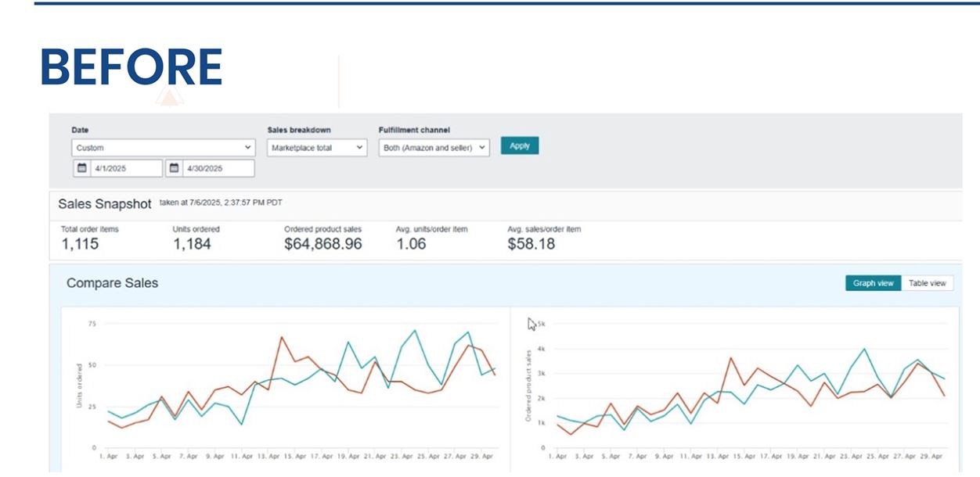Click the Avg. sales/order item metric
Viewport: 980px width, 477px height.
click(531, 244)
